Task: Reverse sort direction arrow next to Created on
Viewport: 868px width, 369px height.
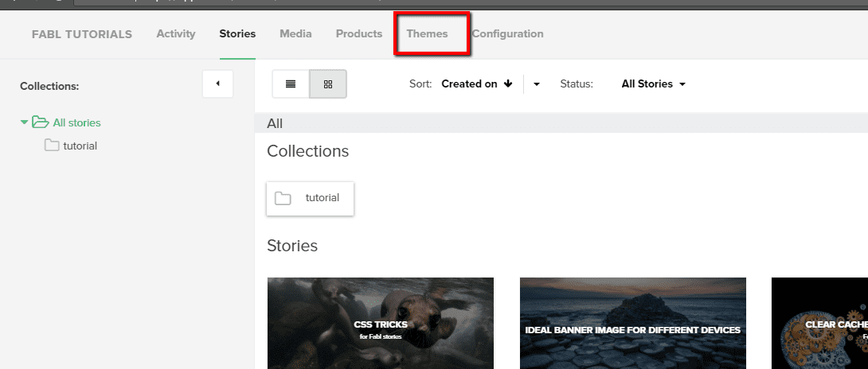Action: click(508, 84)
